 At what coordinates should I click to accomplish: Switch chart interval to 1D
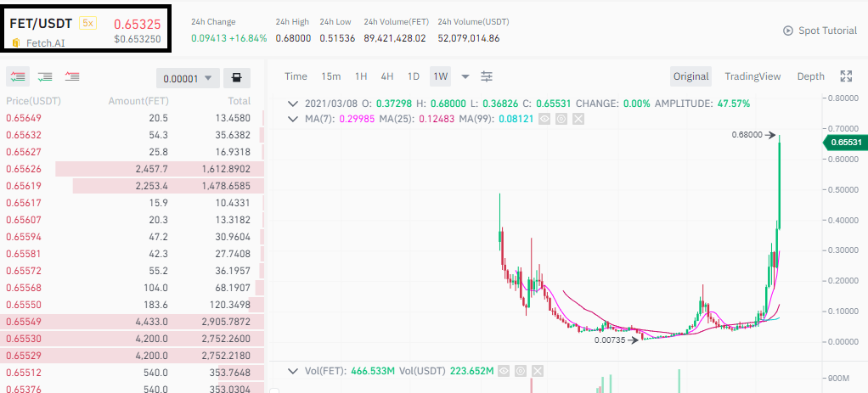click(x=414, y=76)
